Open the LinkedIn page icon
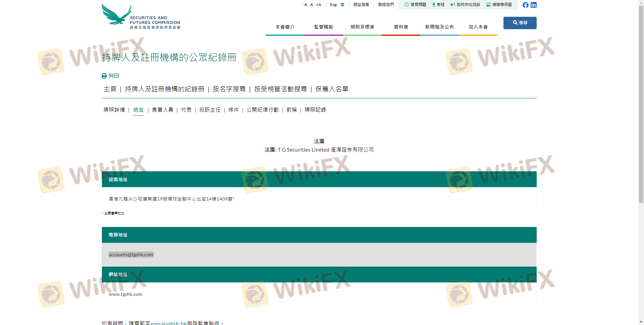The height and width of the screenshot is (325, 644). click(x=534, y=5)
